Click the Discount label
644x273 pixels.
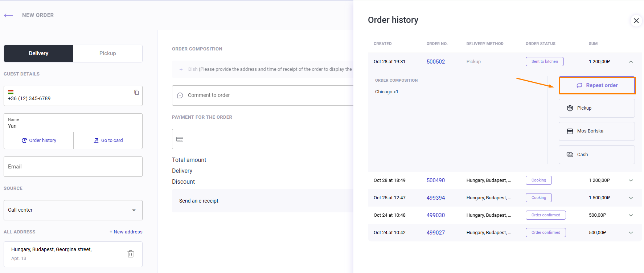click(x=183, y=182)
